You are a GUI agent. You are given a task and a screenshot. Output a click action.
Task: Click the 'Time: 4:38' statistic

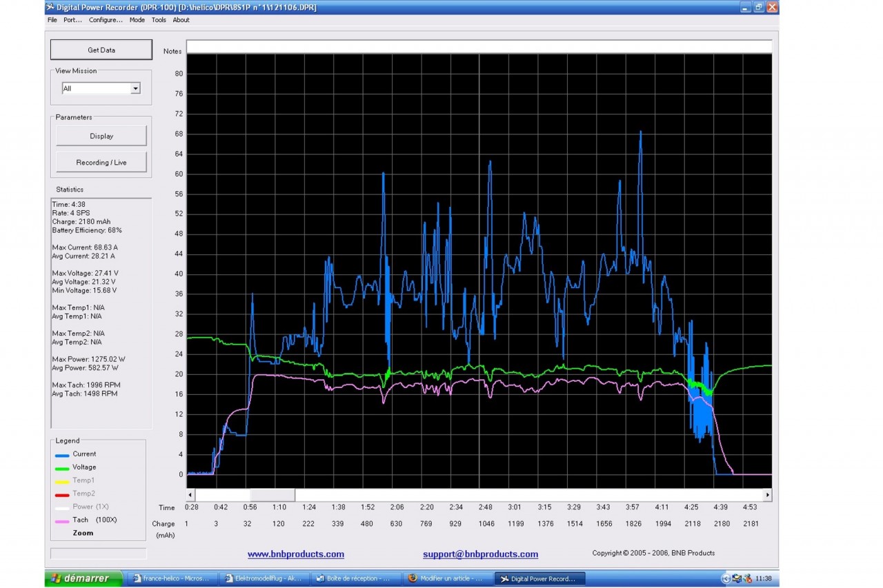(x=68, y=205)
